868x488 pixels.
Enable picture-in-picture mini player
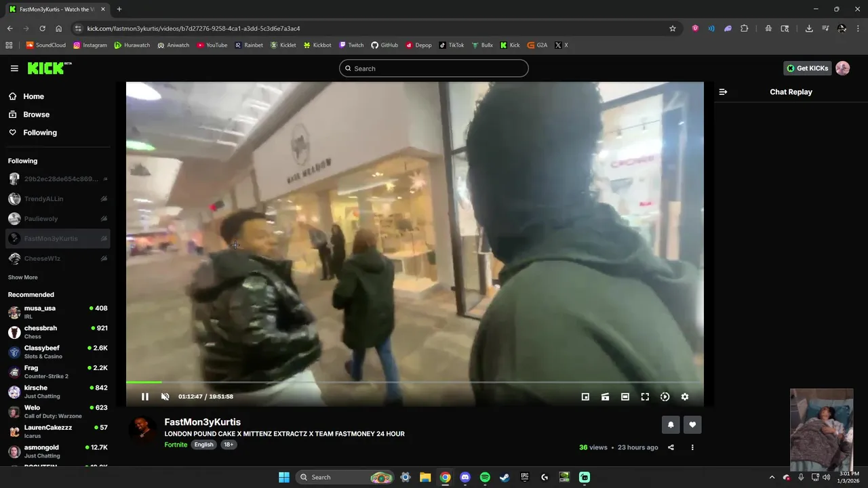point(585,396)
